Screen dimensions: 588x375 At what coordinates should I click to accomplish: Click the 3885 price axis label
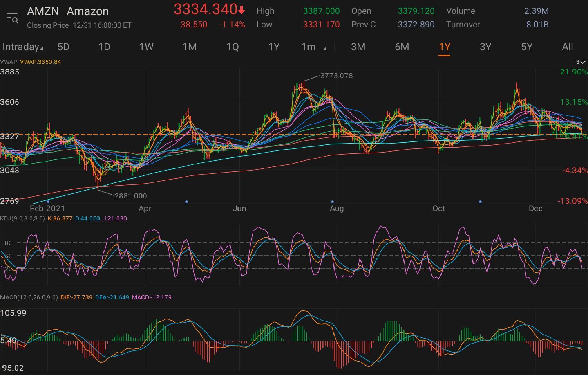pyautogui.click(x=10, y=72)
